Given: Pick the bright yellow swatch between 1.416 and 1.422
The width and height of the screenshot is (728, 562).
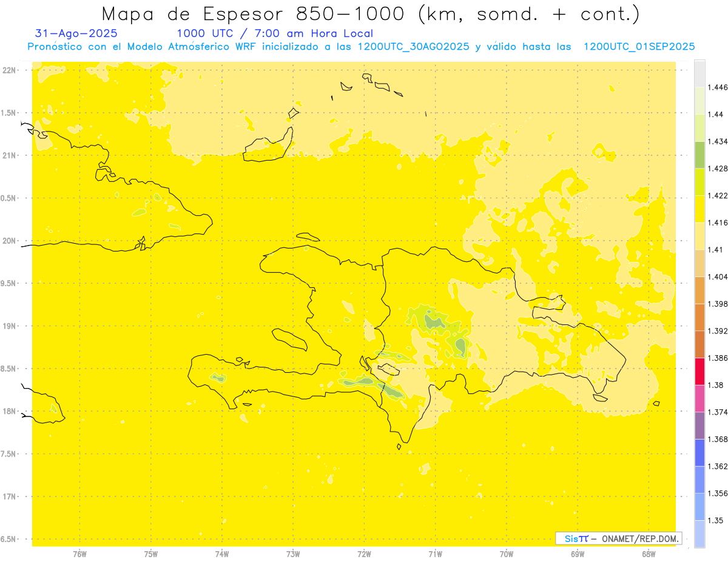Looking at the screenshot, I should [x=699, y=209].
